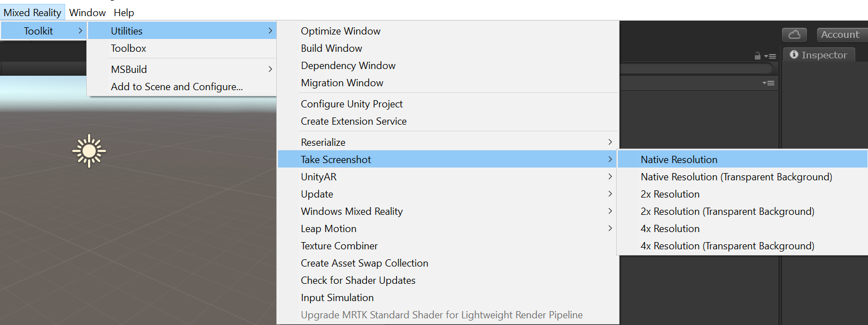Select 4x Resolution (Transparent Background)
868x325 pixels.
pyautogui.click(x=727, y=246)
